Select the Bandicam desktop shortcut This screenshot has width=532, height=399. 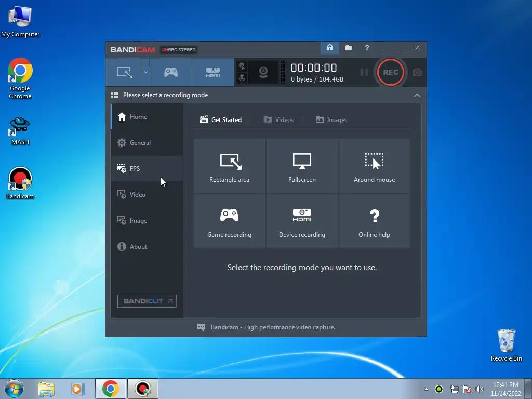(x=20, y=183)
